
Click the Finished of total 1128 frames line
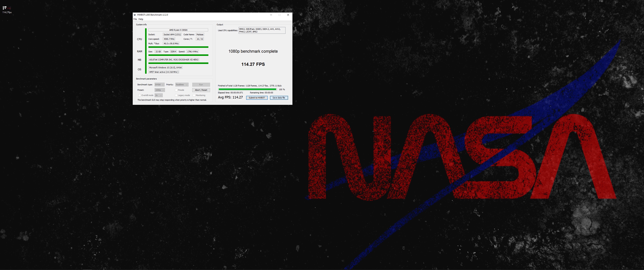click(250, 86)
